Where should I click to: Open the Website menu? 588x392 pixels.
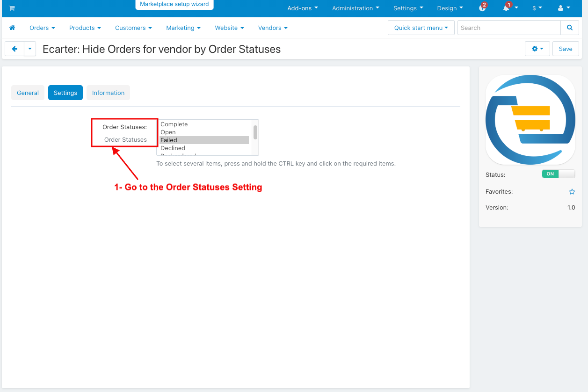[x=229, y=28]
